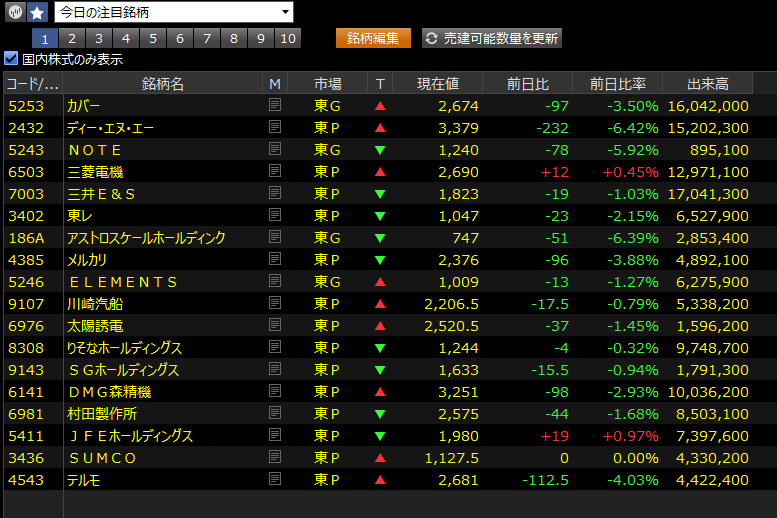777x518 pixels.
Task: Click red up-tick arrow in カバー row
Action: pyautogui.click(x=380, y=106)
